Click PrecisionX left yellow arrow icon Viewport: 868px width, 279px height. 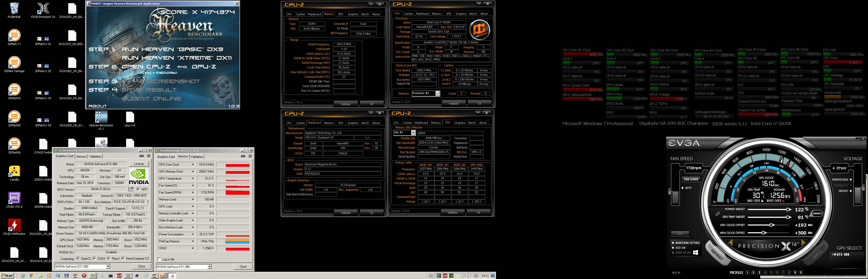click(x=731, y=242)
